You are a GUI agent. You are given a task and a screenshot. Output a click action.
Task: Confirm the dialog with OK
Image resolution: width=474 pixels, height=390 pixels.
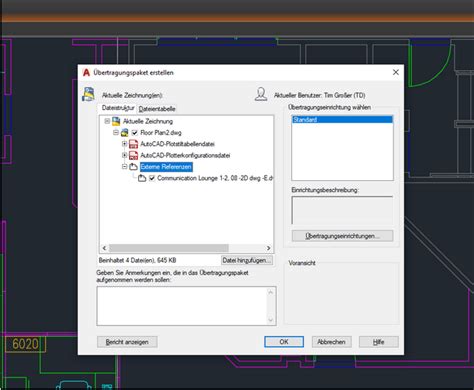284,342
